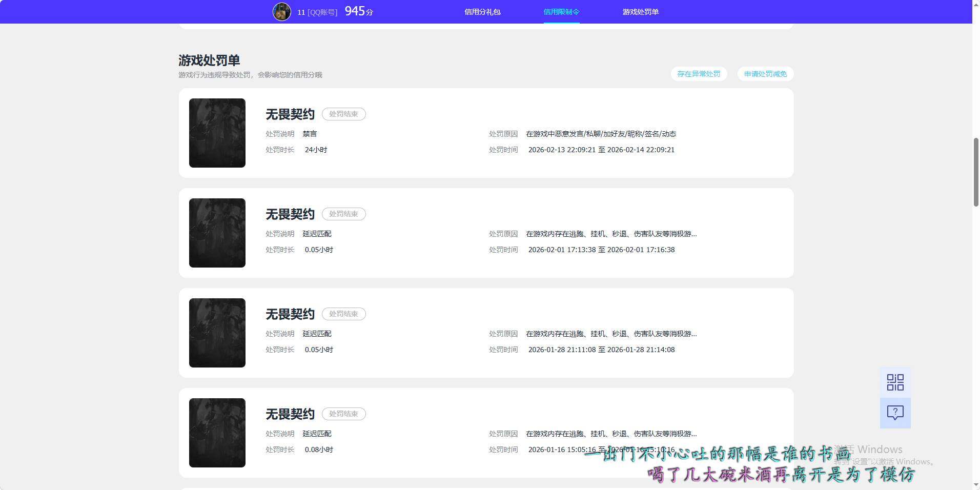Viewport: 980px width, 490px height.
Task: Open the 信用分礼包 tab
Action: (x=482, y=12)
